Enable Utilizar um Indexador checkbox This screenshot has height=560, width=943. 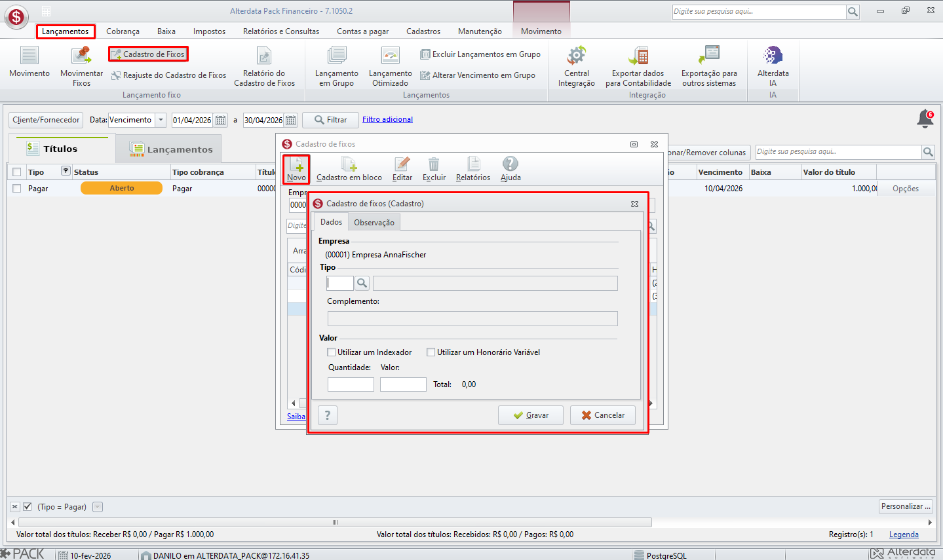pos(332,352)
